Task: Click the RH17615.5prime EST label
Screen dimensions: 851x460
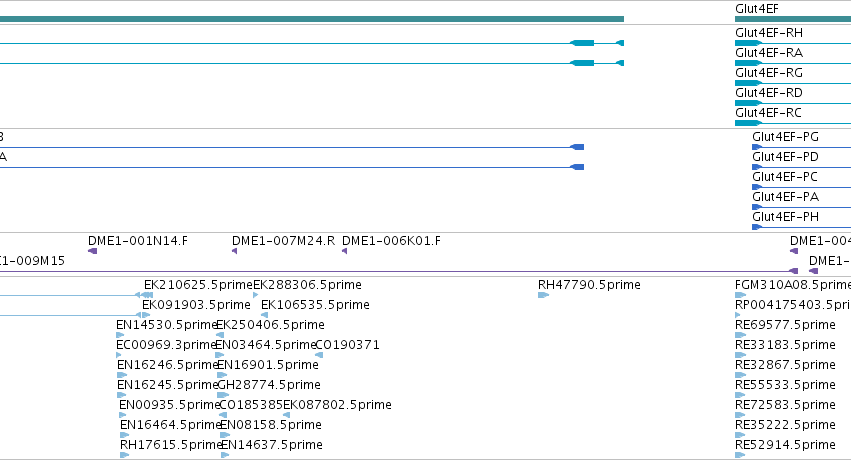Action: click(x=170, y=445)
